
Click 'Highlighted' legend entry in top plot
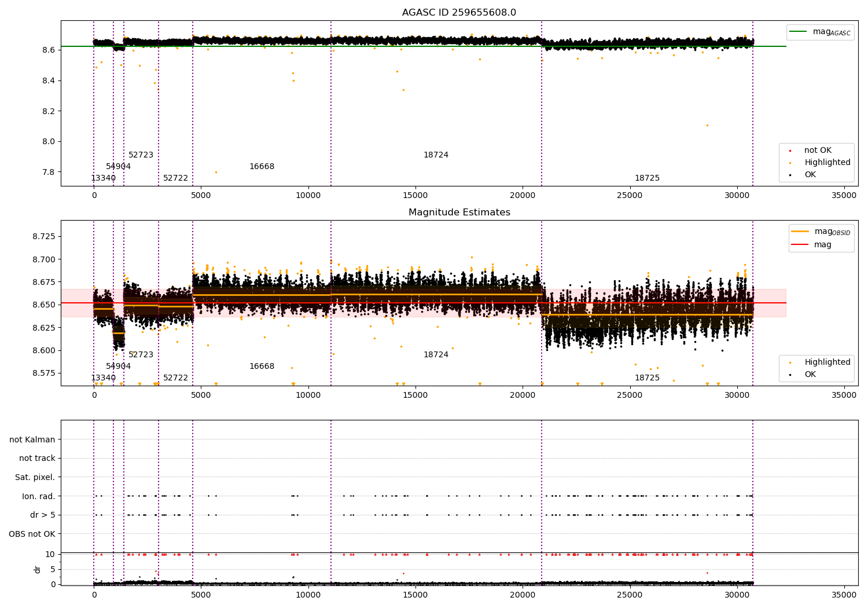[x=820, y=163]
